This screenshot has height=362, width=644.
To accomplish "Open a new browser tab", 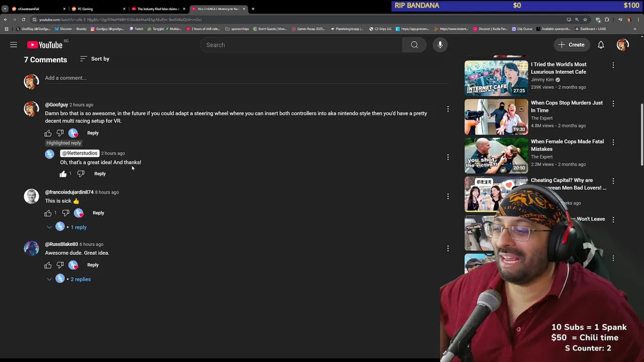I will [x=253, y=9].
